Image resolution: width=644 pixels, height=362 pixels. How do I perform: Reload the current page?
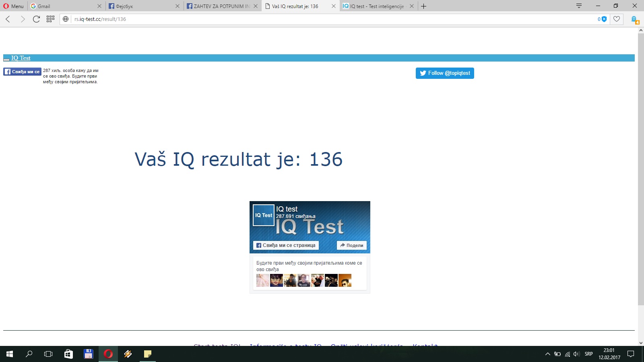point(36,19)
